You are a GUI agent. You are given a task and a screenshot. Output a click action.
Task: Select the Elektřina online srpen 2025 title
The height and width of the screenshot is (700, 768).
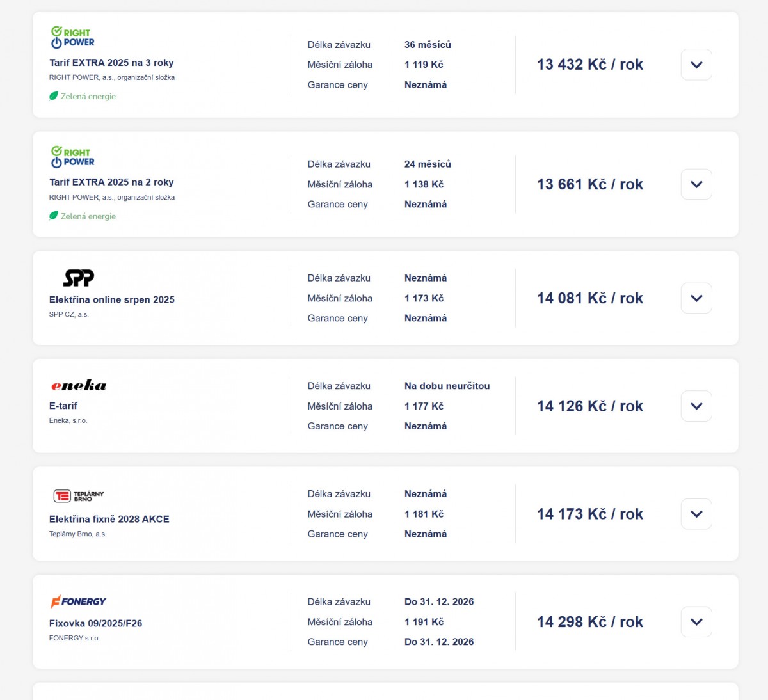112,299
